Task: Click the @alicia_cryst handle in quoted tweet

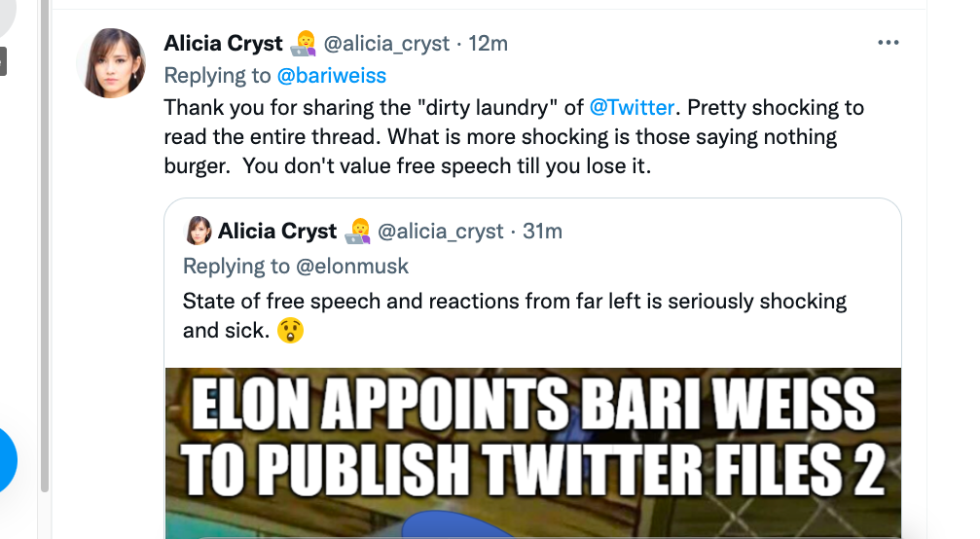Action: coord(440,232)
